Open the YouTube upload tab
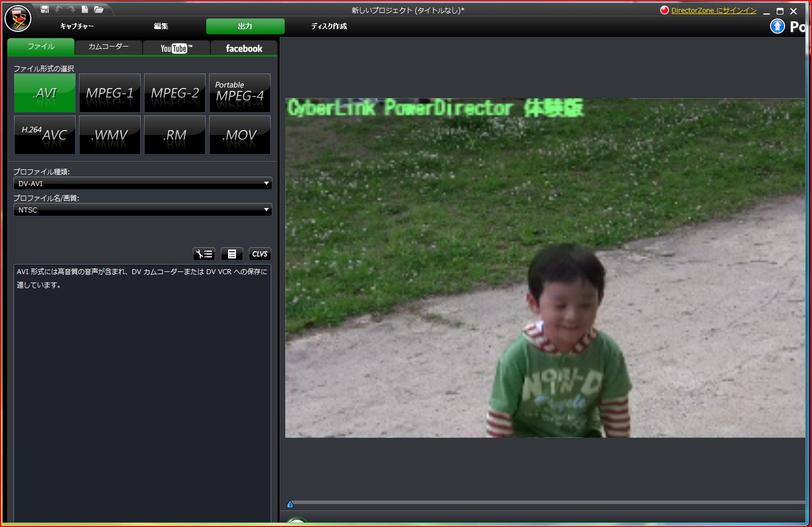The height and width of the screenshot is (527, 812). [177, 48]
